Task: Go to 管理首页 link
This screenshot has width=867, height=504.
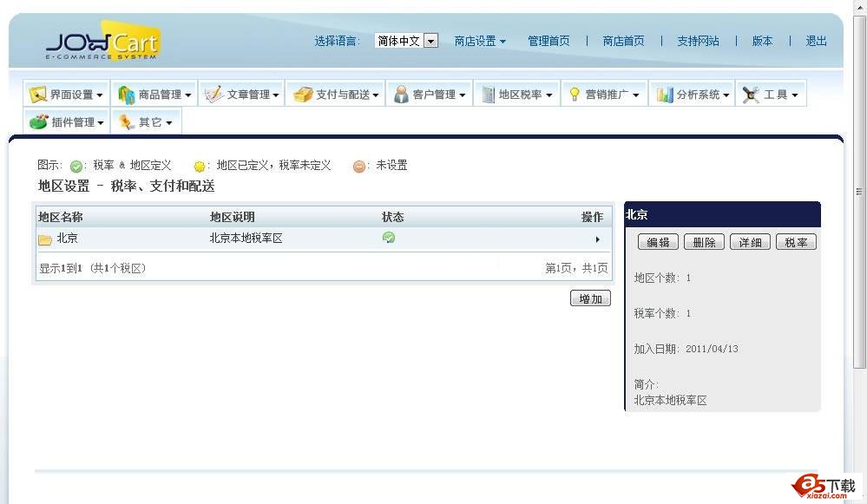Action: [x=548, y=41]
